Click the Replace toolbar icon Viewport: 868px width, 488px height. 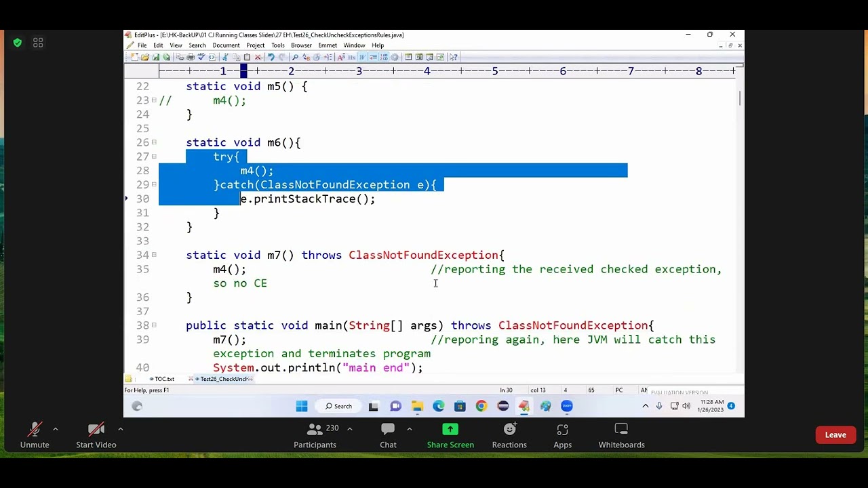click(x=306, y=57)
